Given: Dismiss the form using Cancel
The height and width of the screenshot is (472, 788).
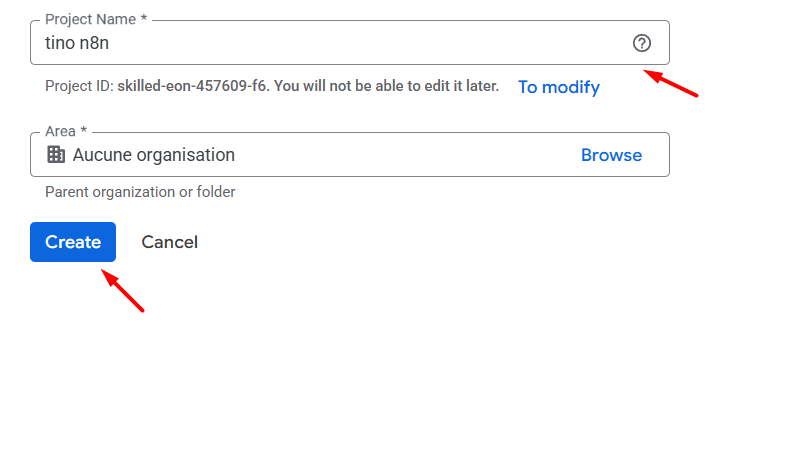Looking at the screenshot, I should click(x=169, y=242).
